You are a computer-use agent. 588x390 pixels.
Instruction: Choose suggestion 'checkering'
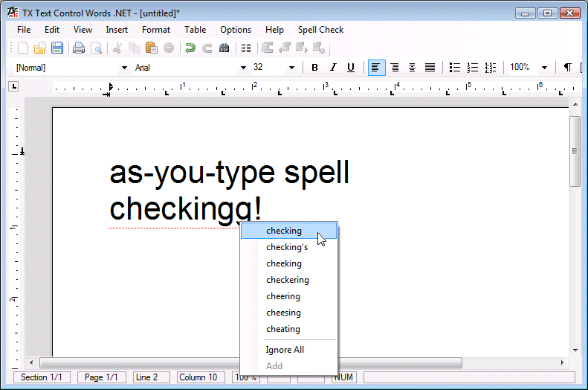click(x=288, y=280)
